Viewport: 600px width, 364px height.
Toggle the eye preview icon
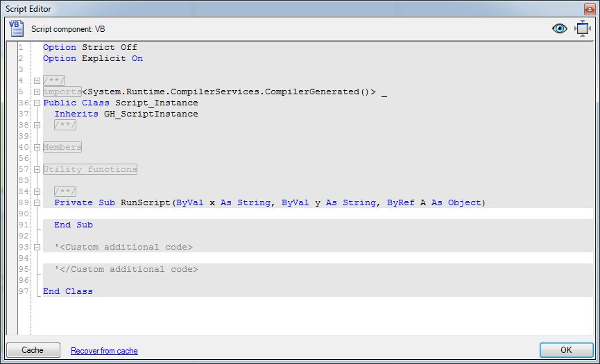point(560,28)
